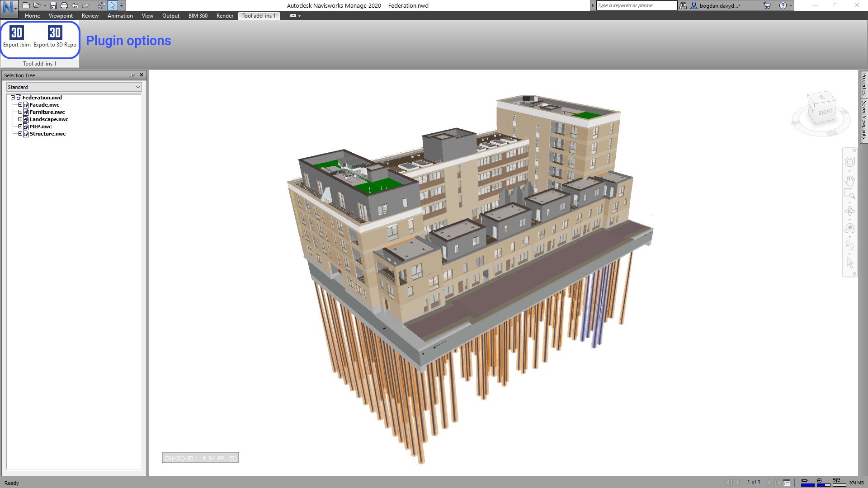
Task: Click the Export to 3D Repo button
Action: point(55,36)
